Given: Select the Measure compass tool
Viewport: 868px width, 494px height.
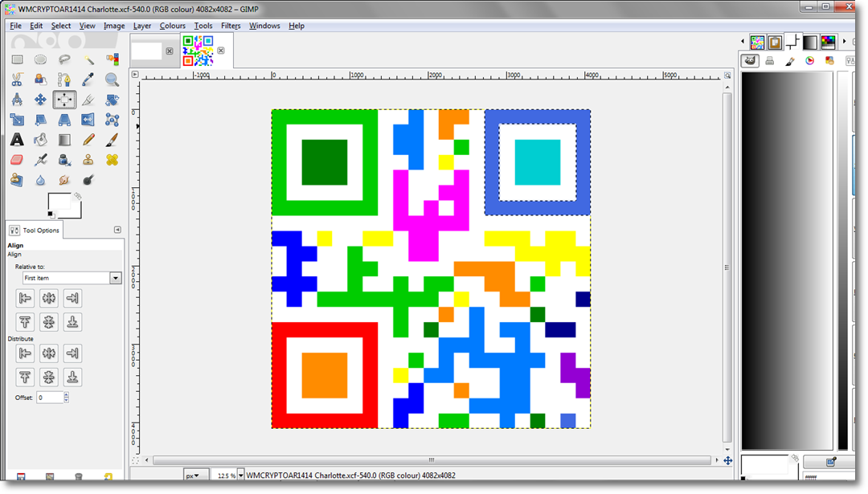Looking at the screenshot, I should (x=17, y=100).
